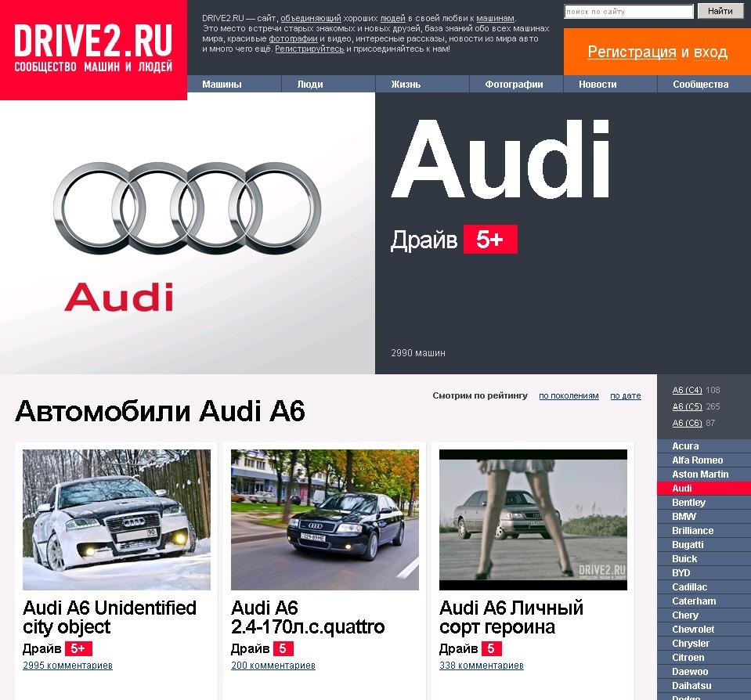Screen dimensions: 751x700
Task: Select BYD in brand list
Action: coord(704,573)
